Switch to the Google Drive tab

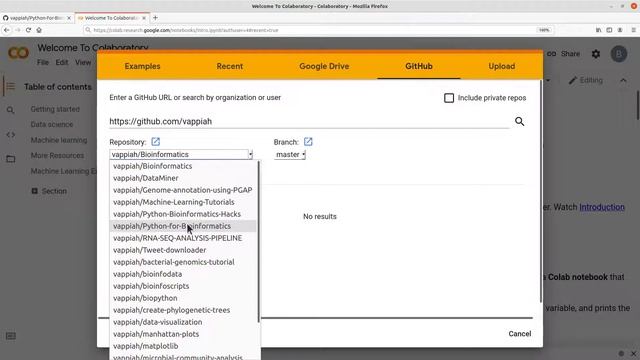coord(324,66)
